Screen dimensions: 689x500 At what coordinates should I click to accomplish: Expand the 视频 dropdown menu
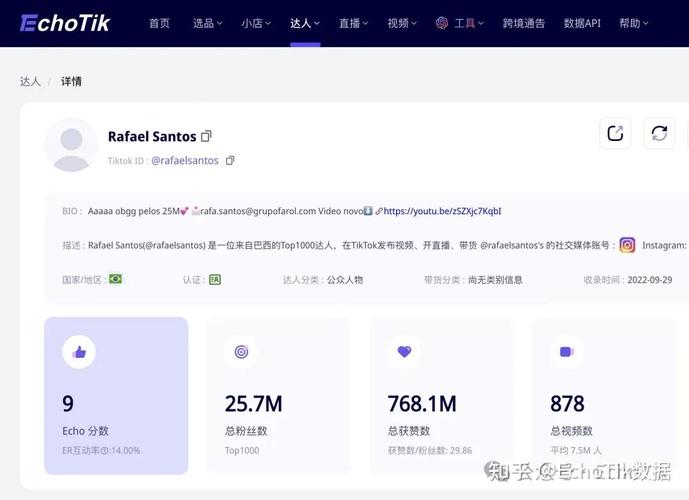pyautogui.click(x=402, y=23)
